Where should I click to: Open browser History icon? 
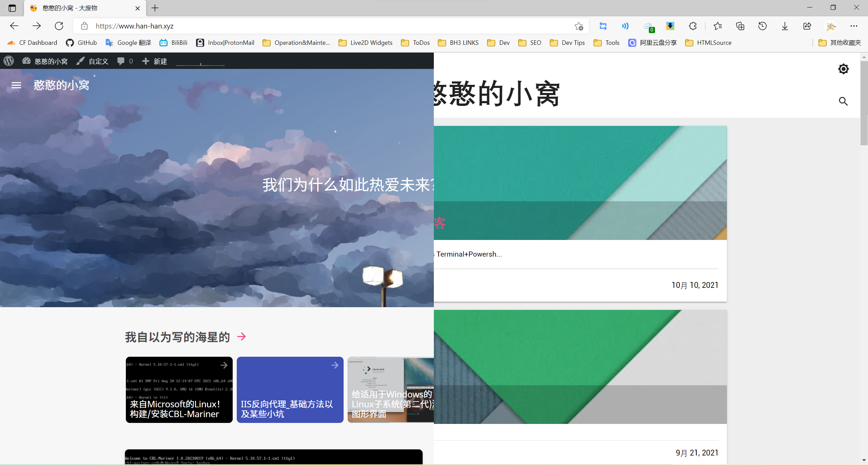762,26
